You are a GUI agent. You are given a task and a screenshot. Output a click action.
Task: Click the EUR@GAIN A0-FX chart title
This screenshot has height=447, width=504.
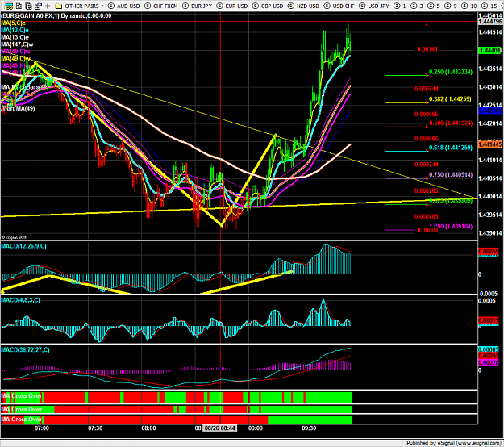(56, 16)
